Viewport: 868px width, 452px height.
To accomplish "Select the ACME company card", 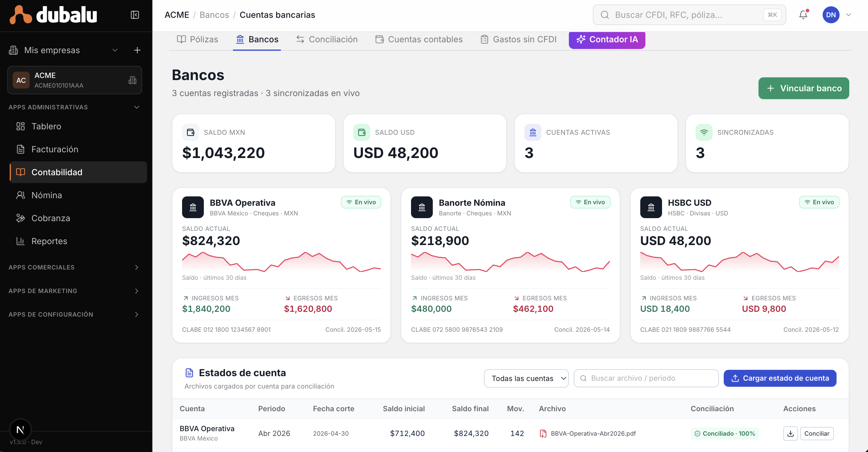I will pyautogui.click(x=74, y=80).
